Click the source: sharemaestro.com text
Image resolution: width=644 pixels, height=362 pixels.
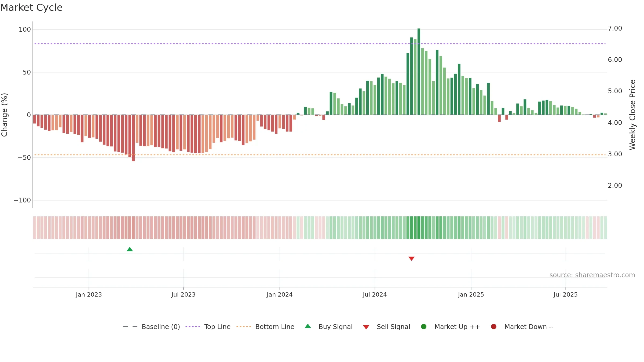(x=592, y=275)
